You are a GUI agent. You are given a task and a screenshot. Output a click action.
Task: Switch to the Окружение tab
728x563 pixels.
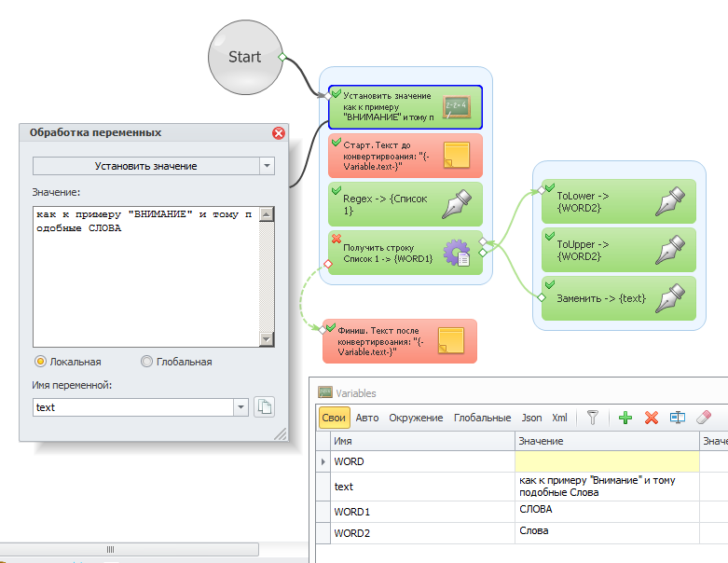coord(416,418)
